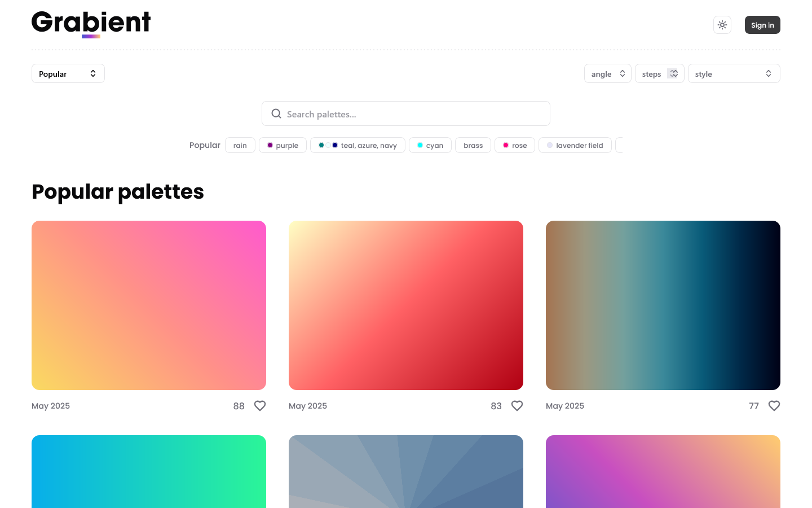Open the style dropdown

[x=734, y=73]
